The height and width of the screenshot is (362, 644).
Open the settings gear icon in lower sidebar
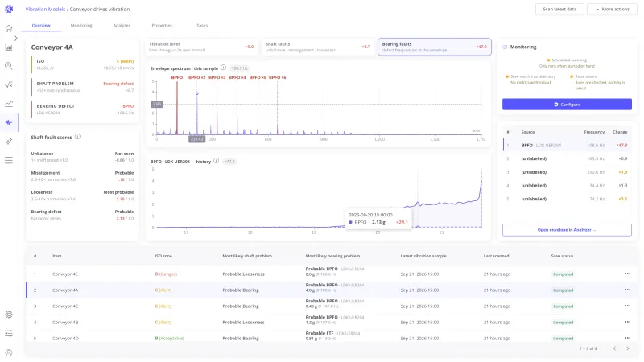(x=9, y=315)
